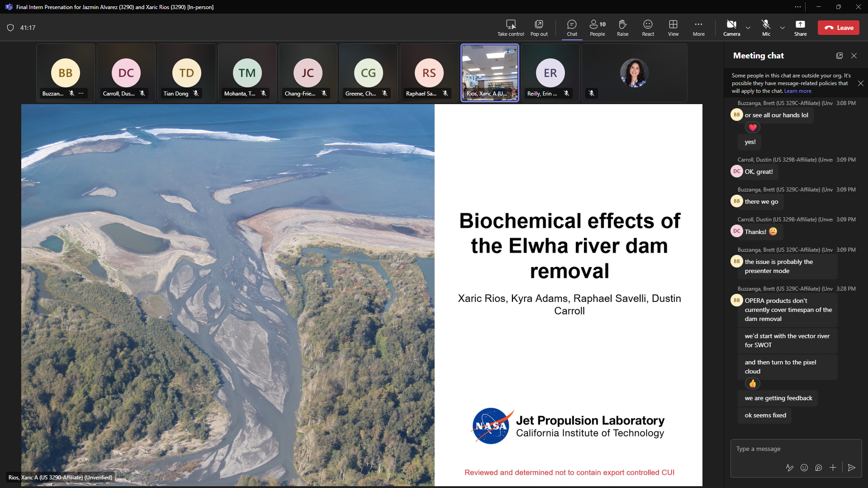Leave the meeting
Image resolution: width=868 pixels, height=488 pixels.
click(839, 28)
